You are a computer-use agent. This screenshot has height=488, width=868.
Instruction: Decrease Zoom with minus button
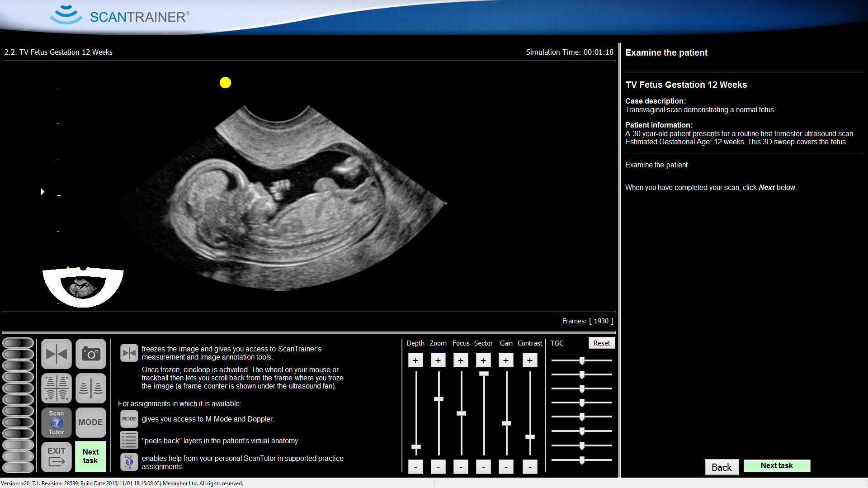coord(438,466)
